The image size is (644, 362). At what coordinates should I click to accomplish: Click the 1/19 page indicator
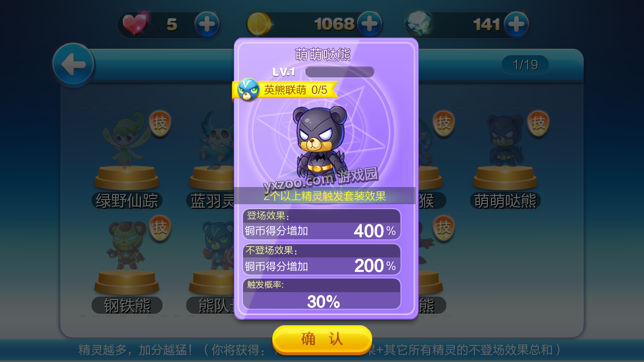pyautogui.click(x=525, y=65)
